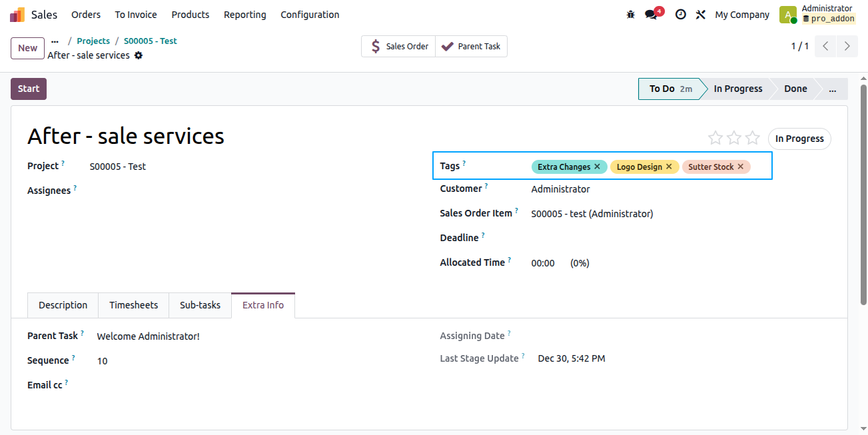Open the Reporting menu

[244, 15]
